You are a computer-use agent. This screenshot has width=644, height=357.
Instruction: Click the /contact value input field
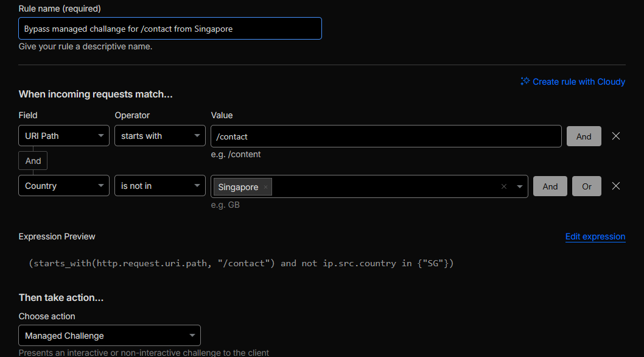pos(386,136)
